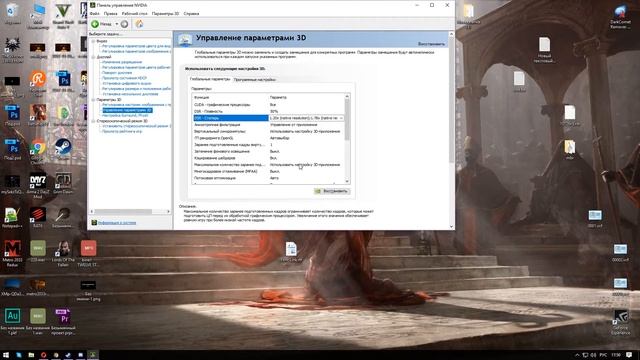Image resolution: width=640 pixels, height=360 pixels.
Task: Select Изменение разрешения in the task tree
Action: [x=122, y=62]
